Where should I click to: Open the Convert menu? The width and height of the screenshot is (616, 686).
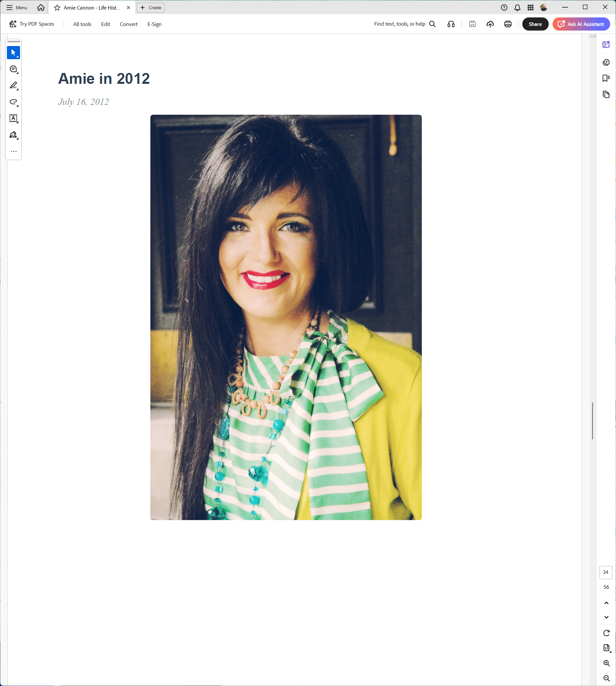point(128,24)
